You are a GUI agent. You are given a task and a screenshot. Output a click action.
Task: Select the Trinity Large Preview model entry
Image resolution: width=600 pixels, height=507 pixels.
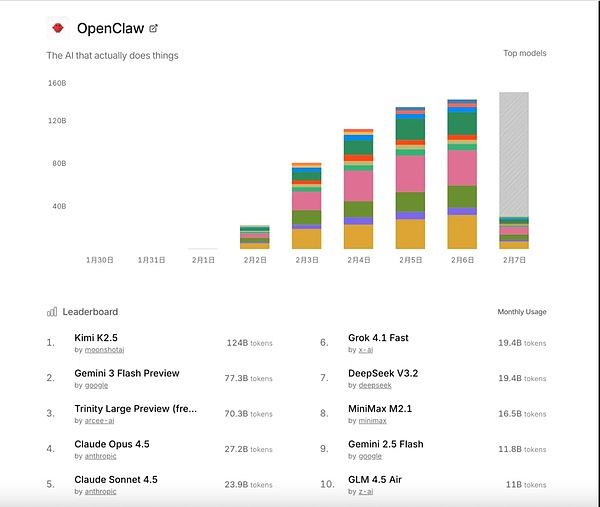pos(135,409)
